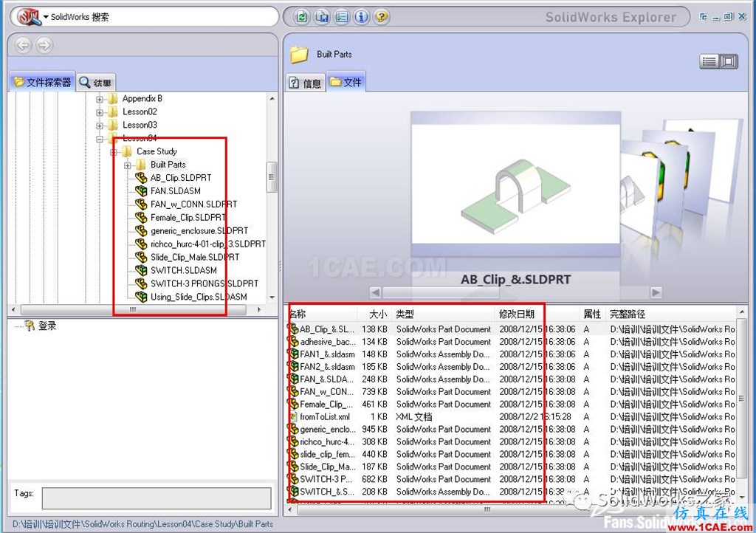Open the SolidWorks search dropdown arrow

pos(46,18)
